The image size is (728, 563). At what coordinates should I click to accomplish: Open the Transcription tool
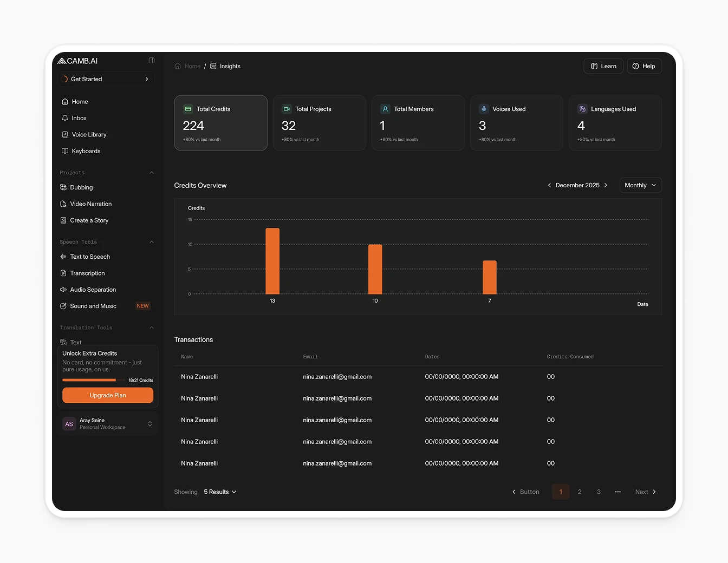click(88, 273)
